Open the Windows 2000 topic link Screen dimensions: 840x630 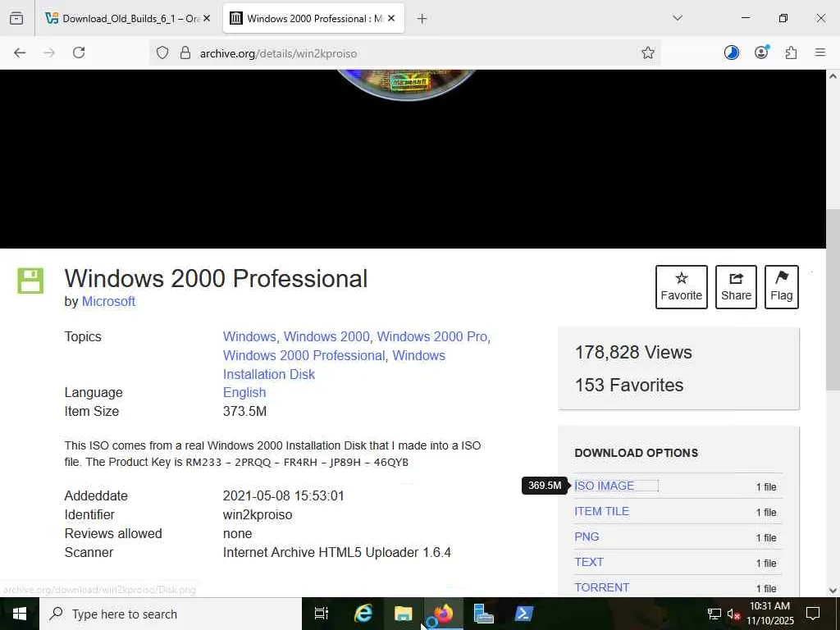326,337
